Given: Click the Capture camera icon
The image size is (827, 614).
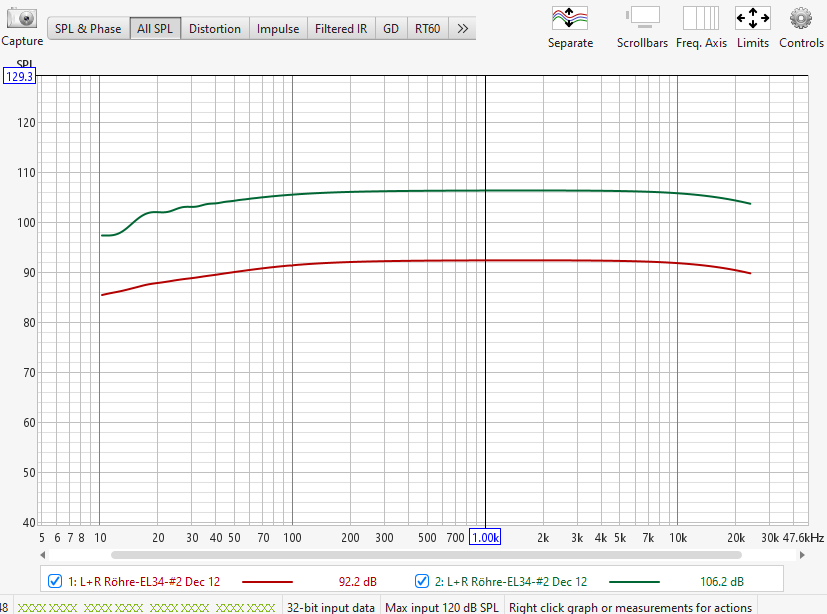Looking at the screenshot, I should tap(22, 18).
